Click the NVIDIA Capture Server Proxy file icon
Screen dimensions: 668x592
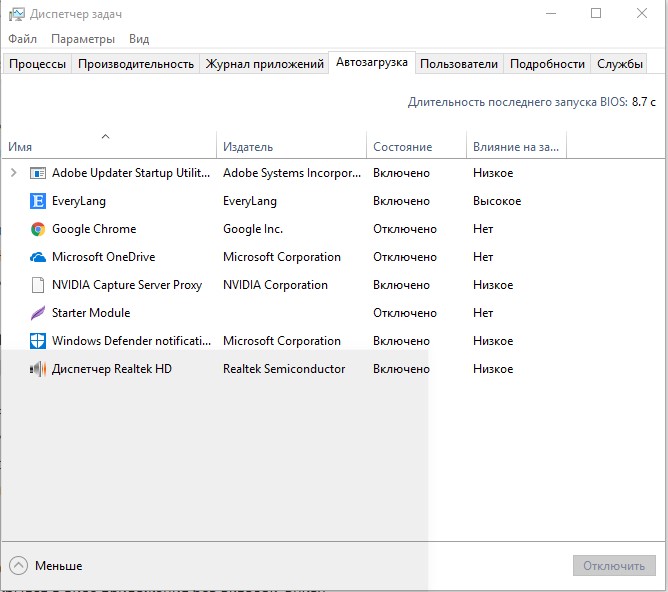pos(38,285)
